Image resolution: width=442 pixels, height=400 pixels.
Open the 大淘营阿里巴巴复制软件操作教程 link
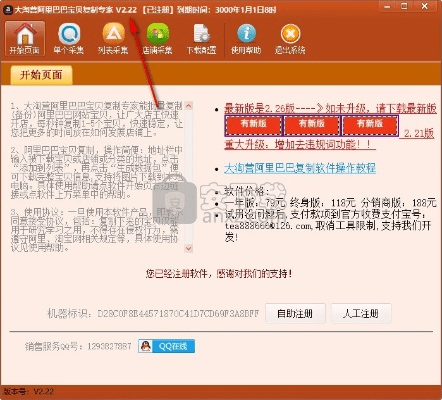click(x=300, y=168)
